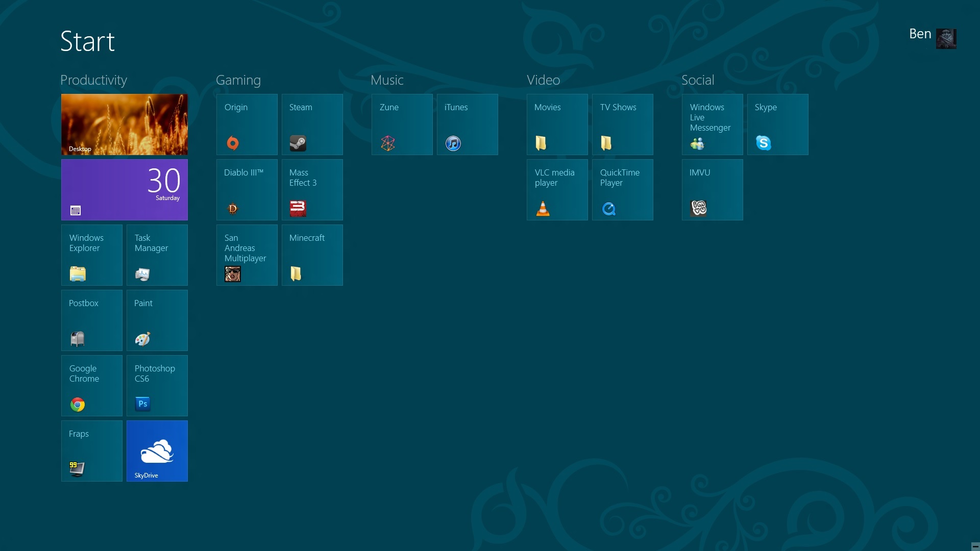Open the Steam tile

(x=312, y=124)
